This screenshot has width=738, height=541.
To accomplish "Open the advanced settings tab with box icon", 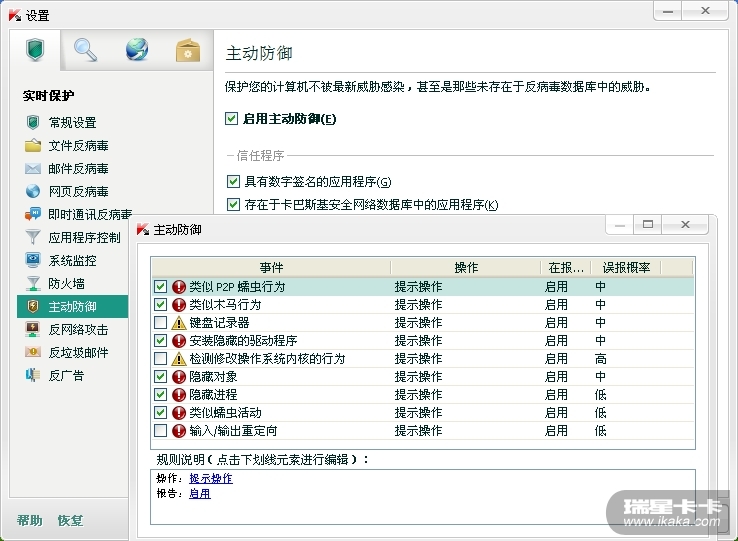I will [187, 50].
